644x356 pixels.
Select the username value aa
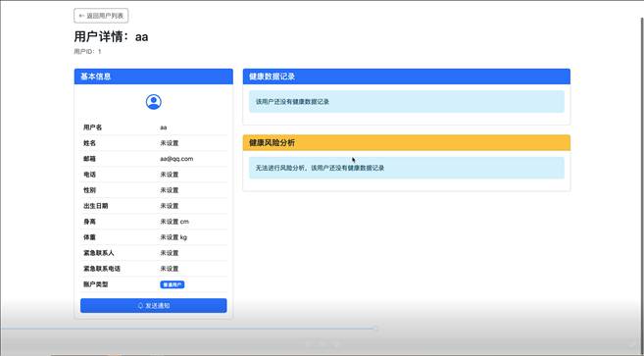coord(164,127)
